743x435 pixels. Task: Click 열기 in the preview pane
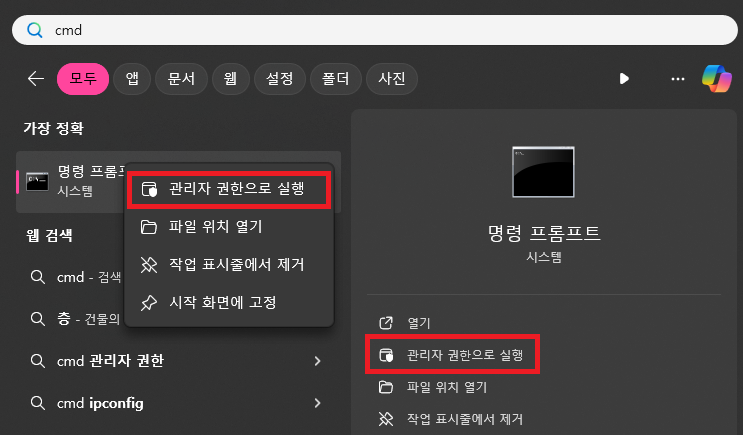pos(419,323)
